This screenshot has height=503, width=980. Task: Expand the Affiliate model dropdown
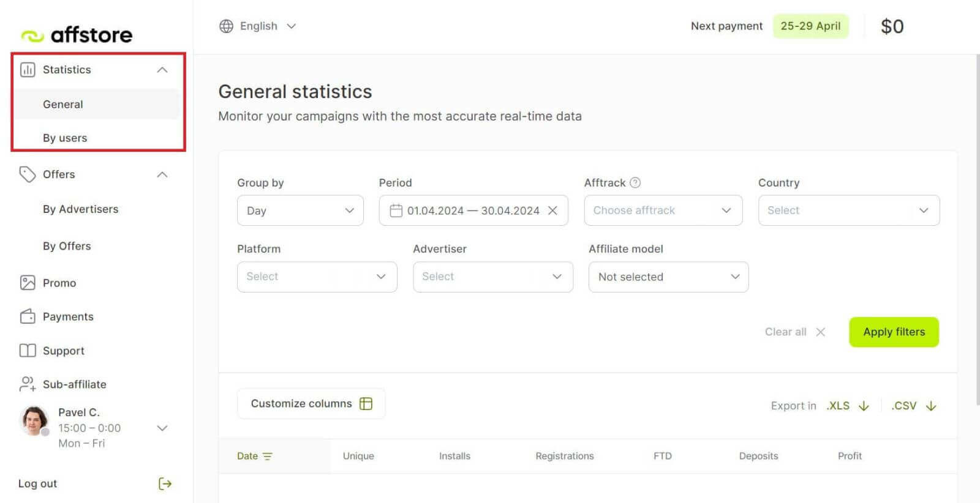[x=668, y=277]
